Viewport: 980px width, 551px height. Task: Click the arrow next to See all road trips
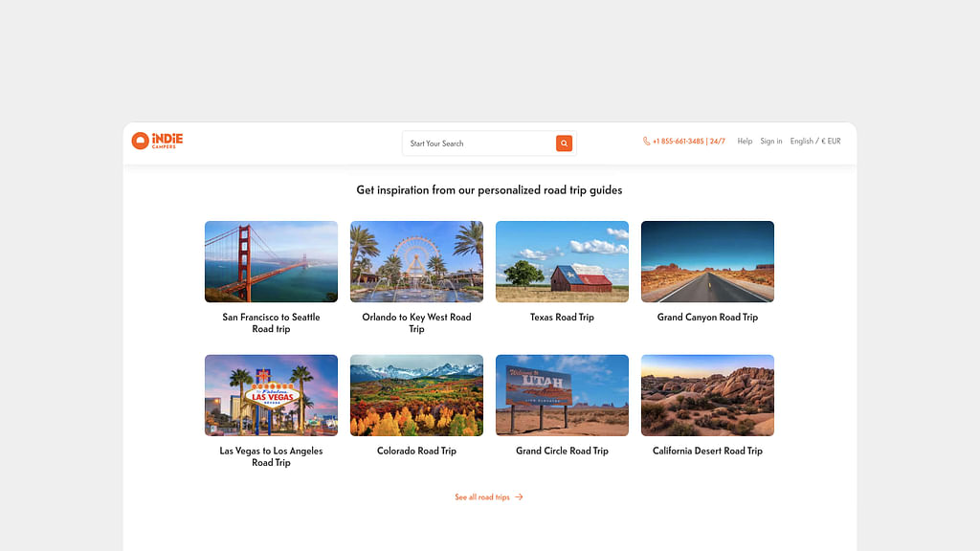click(x=519, y=497)
